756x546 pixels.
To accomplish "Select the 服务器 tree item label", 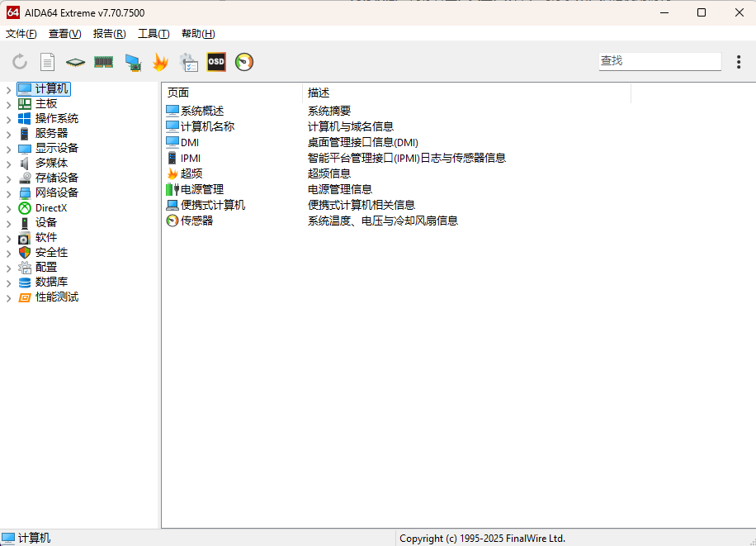I will [x=51, y=133].
